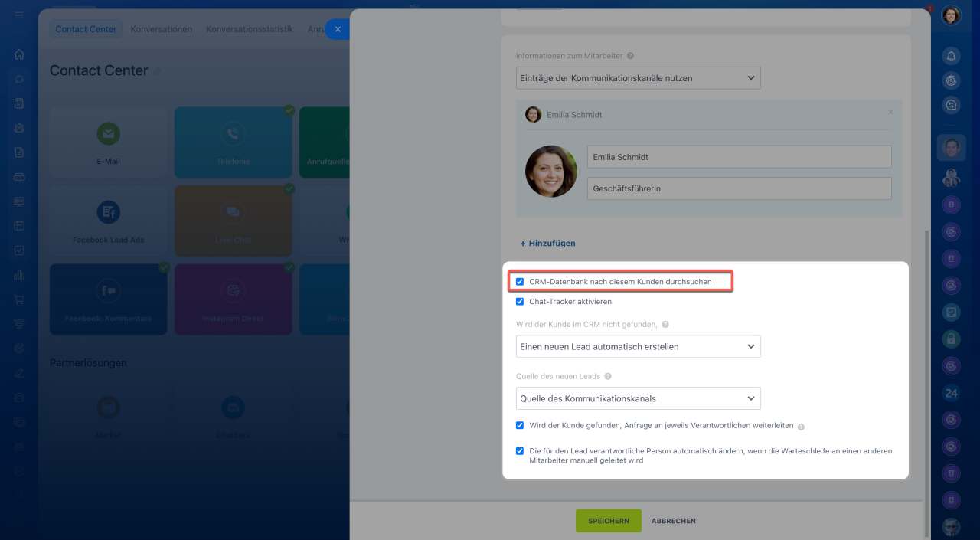Open the monitor sites icon in left sidebar
The image size is (980, 540).
19,201
